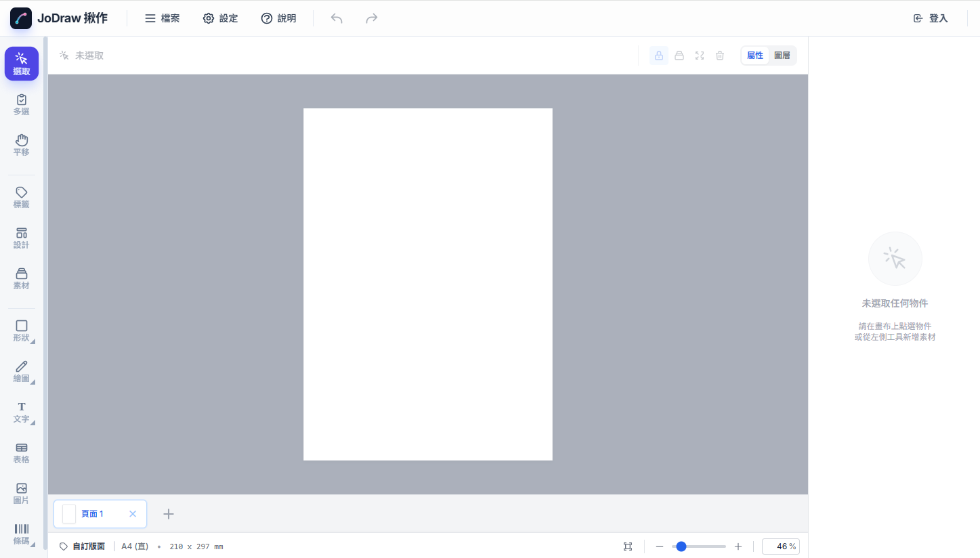Activate the 平移 pan tool
The width and height of the screenshot is (980, 558).
pyautogui.click(x=21, y=145)
